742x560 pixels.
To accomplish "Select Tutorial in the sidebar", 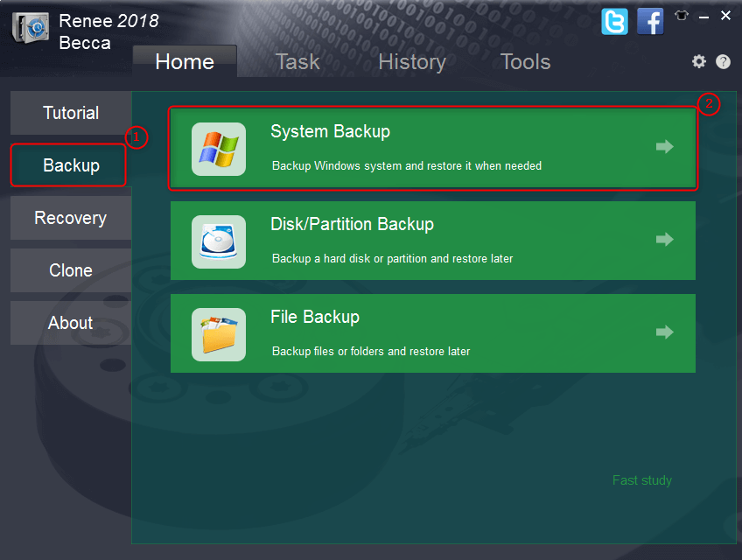I will [71, 113].
